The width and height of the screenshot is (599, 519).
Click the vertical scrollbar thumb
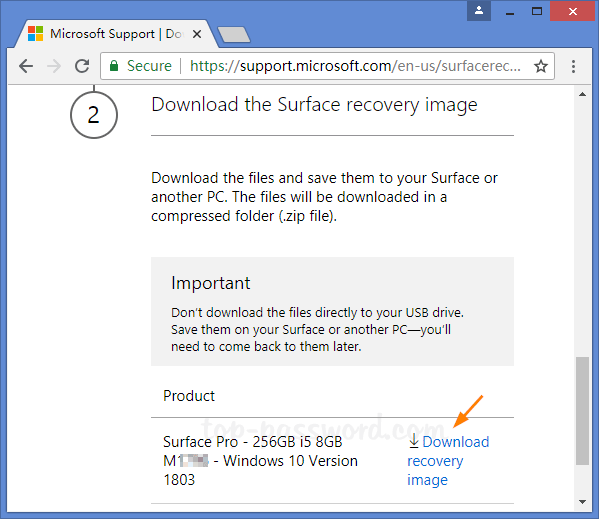[x=582, y=411]
